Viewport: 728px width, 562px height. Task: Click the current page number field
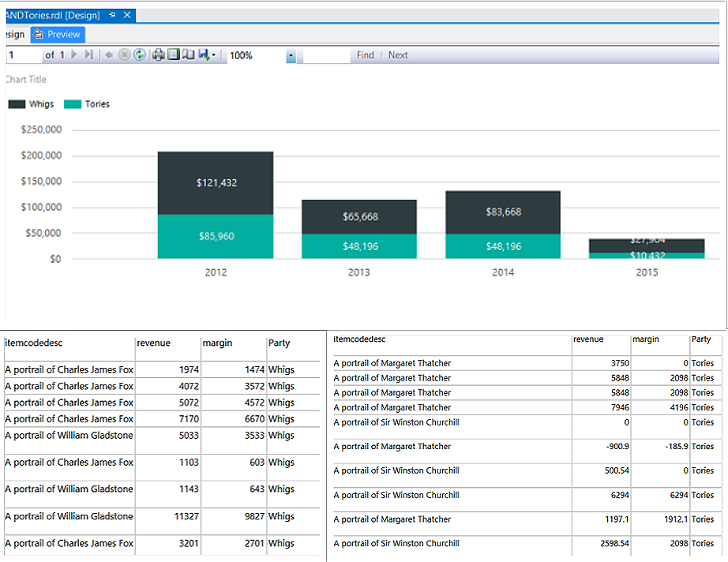click(x=22, y=55)
